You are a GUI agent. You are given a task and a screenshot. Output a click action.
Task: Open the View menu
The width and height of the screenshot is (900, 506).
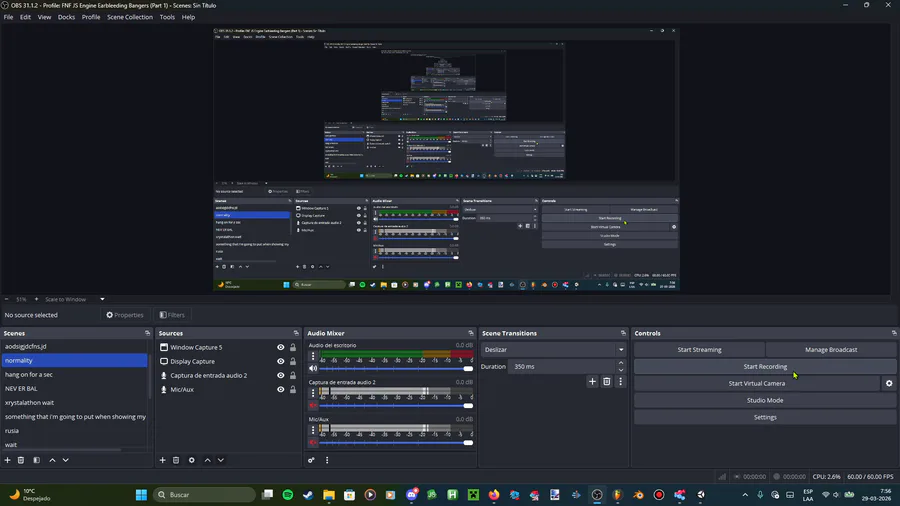tap(44, 17)
